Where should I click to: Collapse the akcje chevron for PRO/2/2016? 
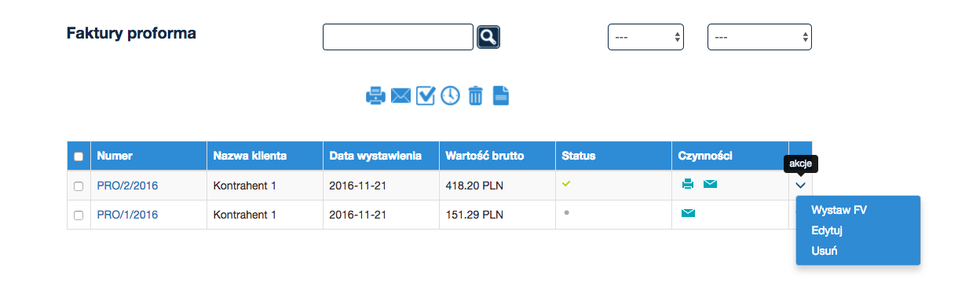tap(800, 186)
